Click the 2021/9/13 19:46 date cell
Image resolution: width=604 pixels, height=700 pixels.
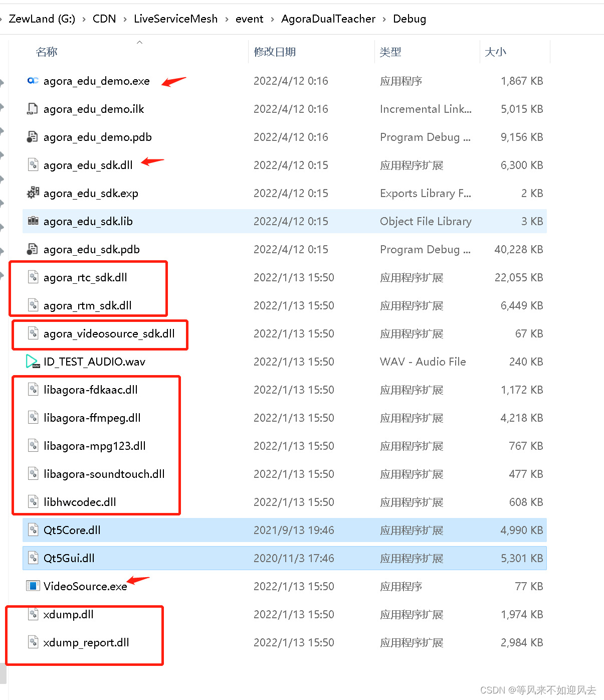tap(294, 531)
